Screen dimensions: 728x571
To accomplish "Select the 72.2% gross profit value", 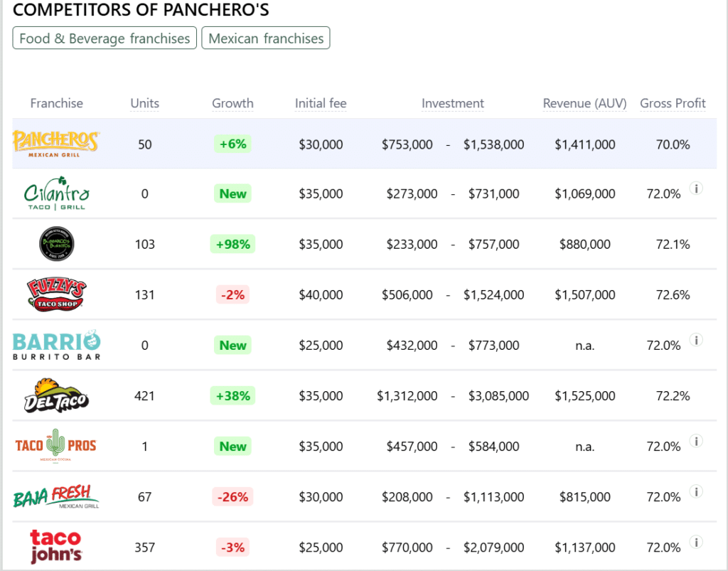I will [x=673, y=396].
